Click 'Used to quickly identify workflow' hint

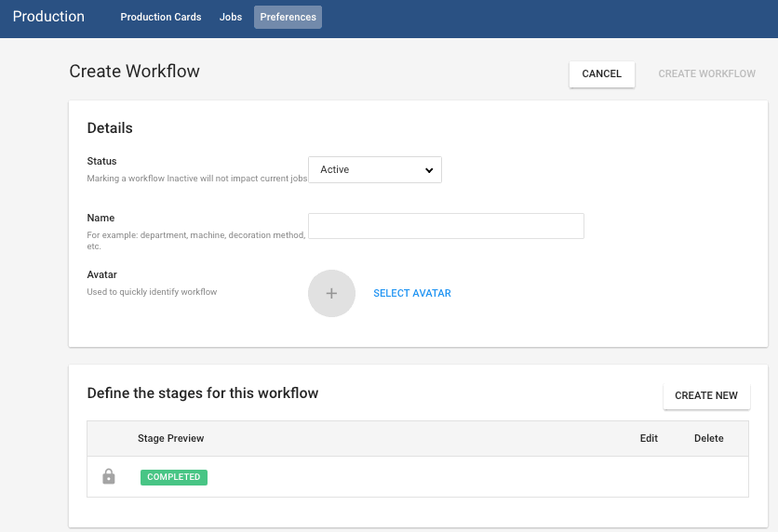pos(152,292)
